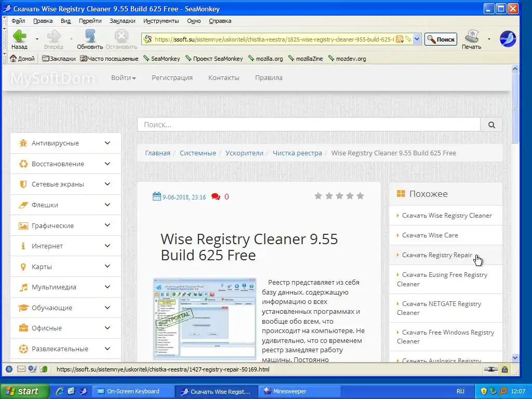Click the magnifier search button on site
The height and width of the screenshot is (399, 532).
(x=491, y=125)
